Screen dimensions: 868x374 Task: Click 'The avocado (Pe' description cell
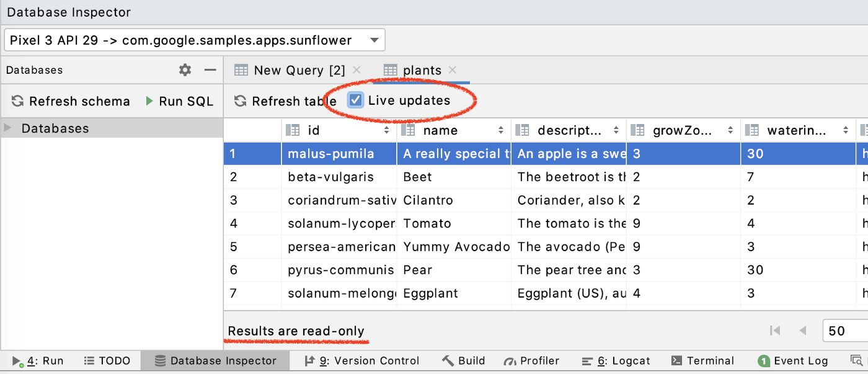click(x=569, y=247)
